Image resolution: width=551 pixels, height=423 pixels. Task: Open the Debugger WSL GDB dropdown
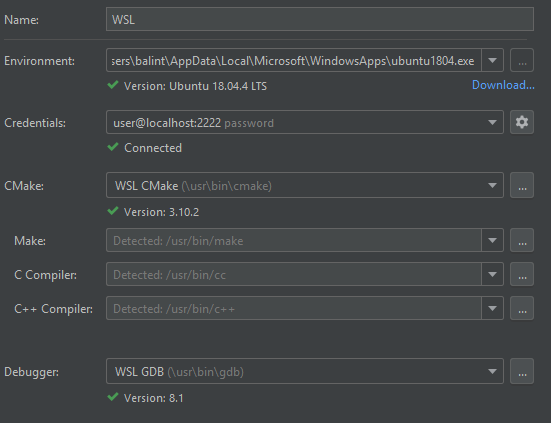[x=305, y=371]
